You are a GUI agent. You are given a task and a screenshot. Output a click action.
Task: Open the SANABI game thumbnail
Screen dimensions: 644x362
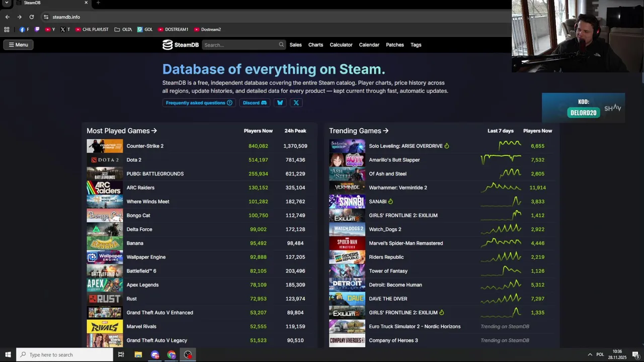tap(347, 202)
